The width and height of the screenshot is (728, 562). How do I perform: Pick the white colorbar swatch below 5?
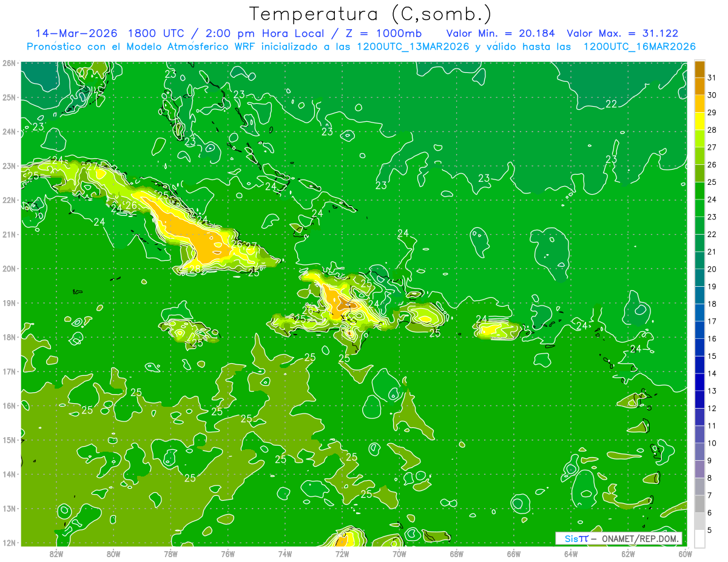coord(699,538)
